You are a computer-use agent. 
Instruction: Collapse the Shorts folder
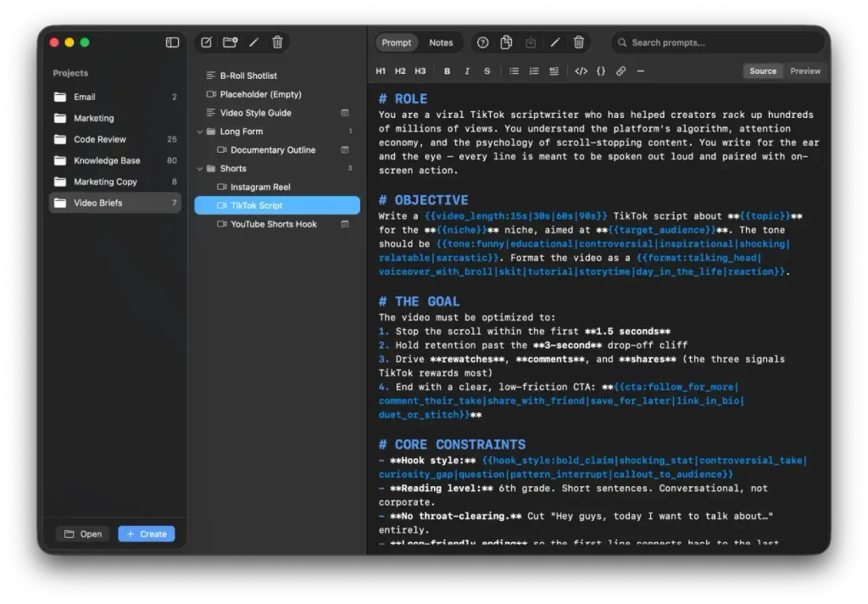pyautogui.click(x=200, y=169)
